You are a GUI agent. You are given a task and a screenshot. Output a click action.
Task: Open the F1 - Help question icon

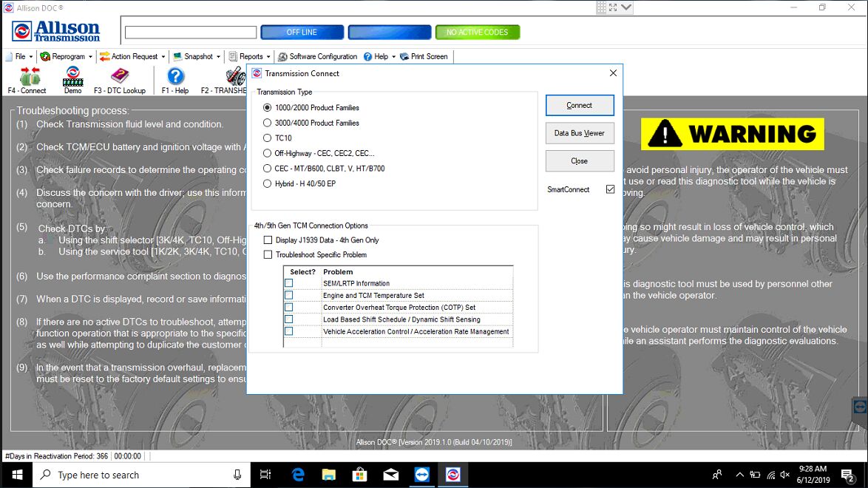(x=175, y=81)
